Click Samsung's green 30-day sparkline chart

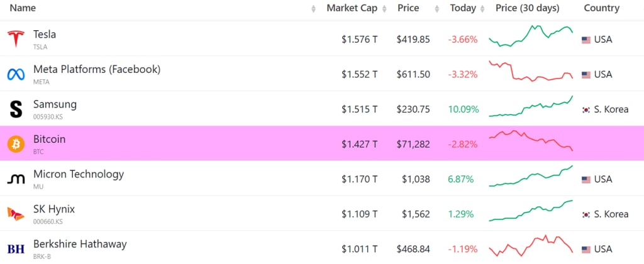(531, 107)
